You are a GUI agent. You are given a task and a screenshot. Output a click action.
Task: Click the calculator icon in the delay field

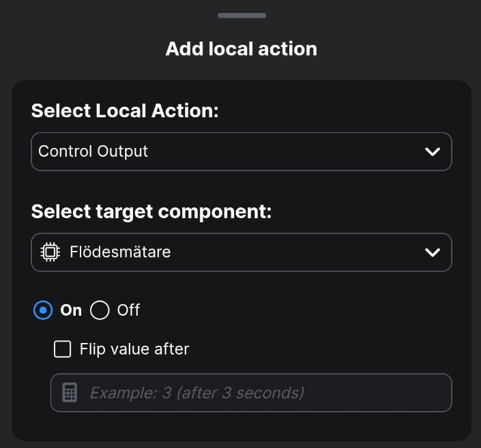(x=70, y=393)
